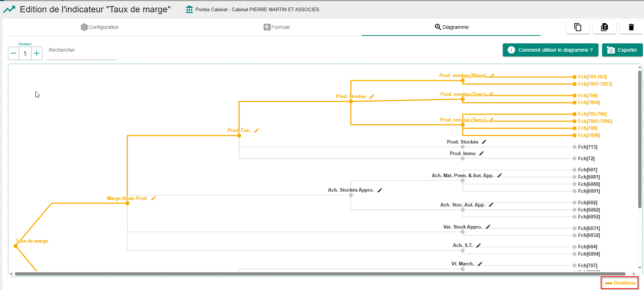This screenshot has height=290, width=644.
Task: Decrease Niveaux with the minus button
Action: (14, 54)
